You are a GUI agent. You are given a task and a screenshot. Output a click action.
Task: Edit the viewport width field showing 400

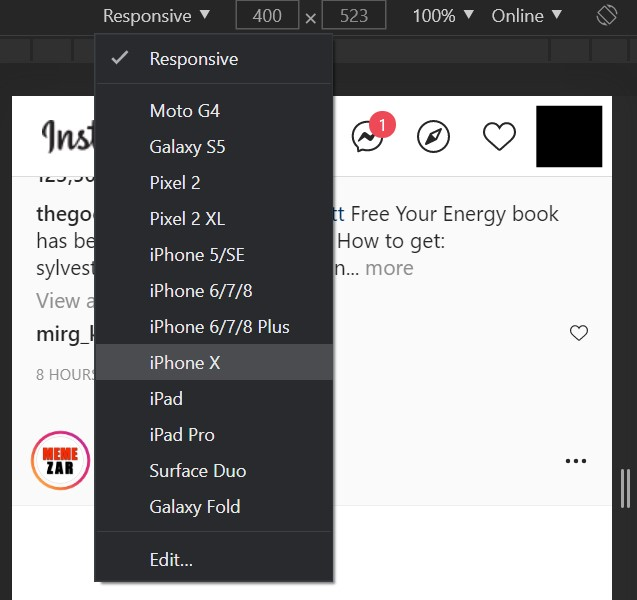pos(267,16)
